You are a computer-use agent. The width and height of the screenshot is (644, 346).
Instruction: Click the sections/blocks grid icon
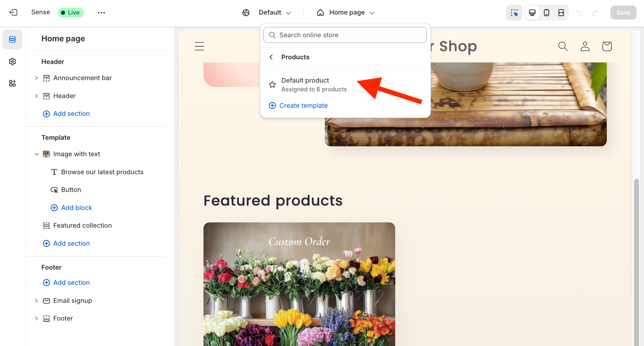click(x=12, y=83)
